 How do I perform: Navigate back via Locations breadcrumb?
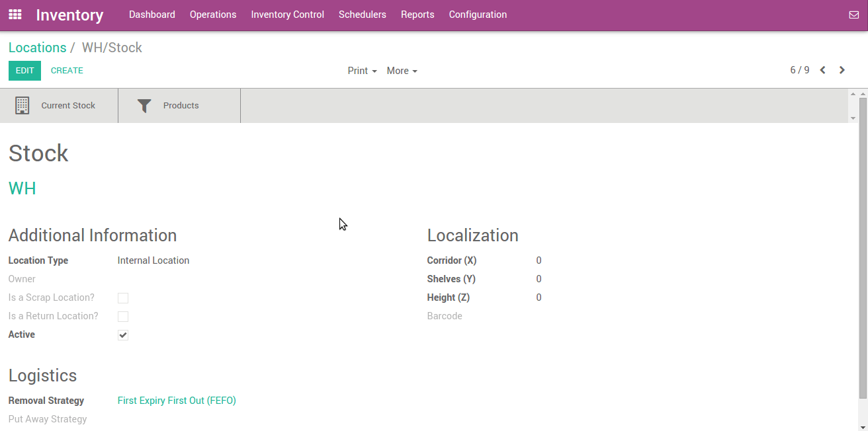[x=37, y=47]
